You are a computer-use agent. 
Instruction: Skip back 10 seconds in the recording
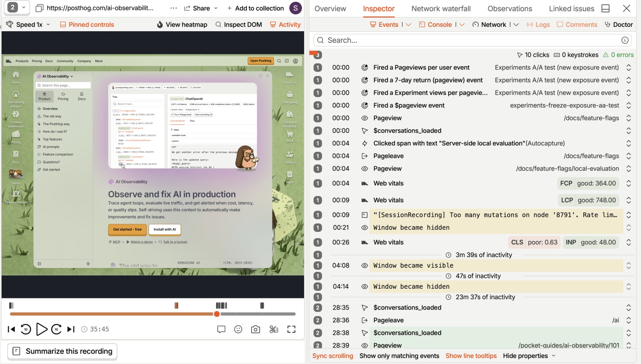click(26, 329)
